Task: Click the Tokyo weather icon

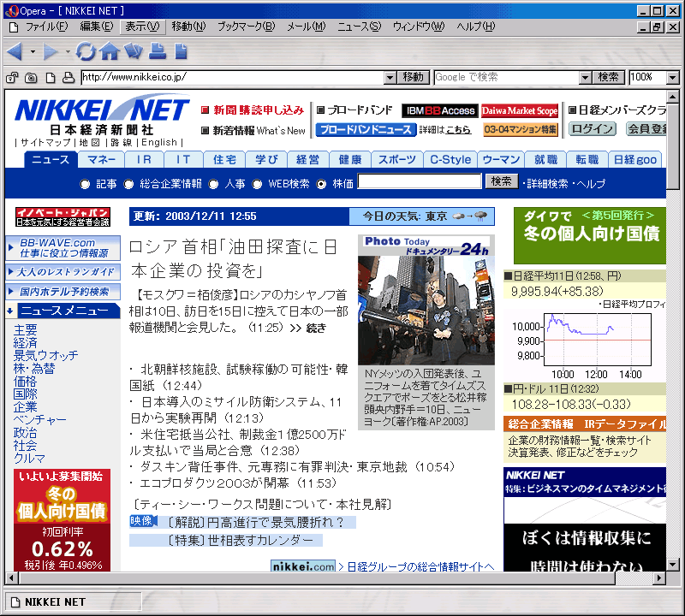Action: 470,216
